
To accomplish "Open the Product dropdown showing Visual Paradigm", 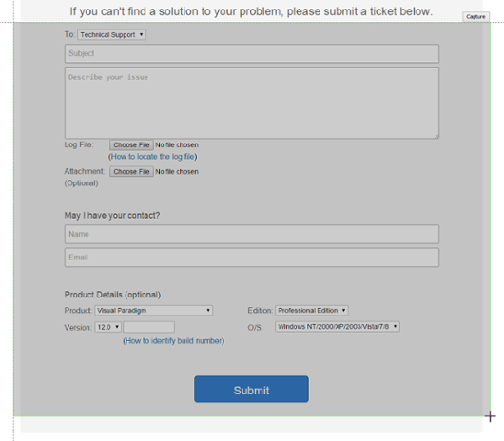I will (x=154, y=310).
